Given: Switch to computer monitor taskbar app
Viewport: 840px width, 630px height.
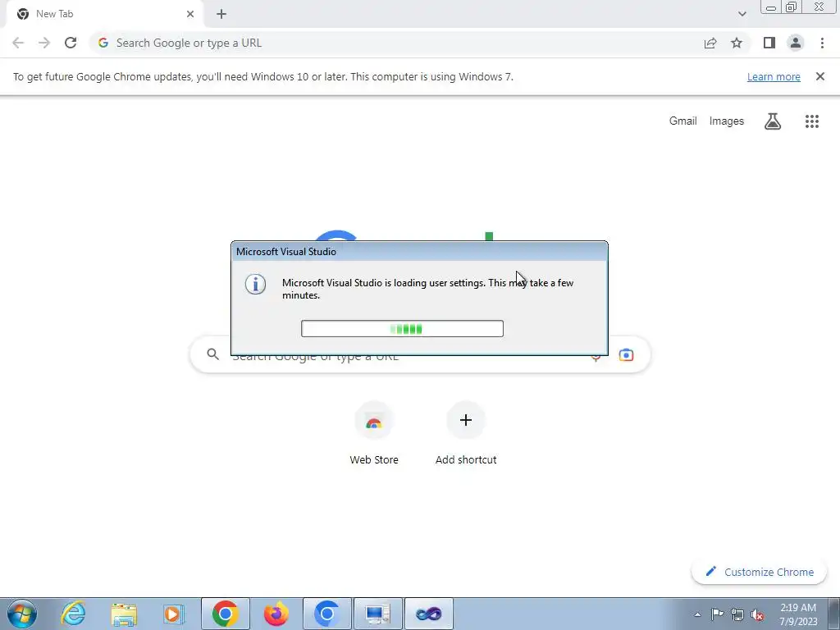Looking at the screenshot, I should point(377,614).
